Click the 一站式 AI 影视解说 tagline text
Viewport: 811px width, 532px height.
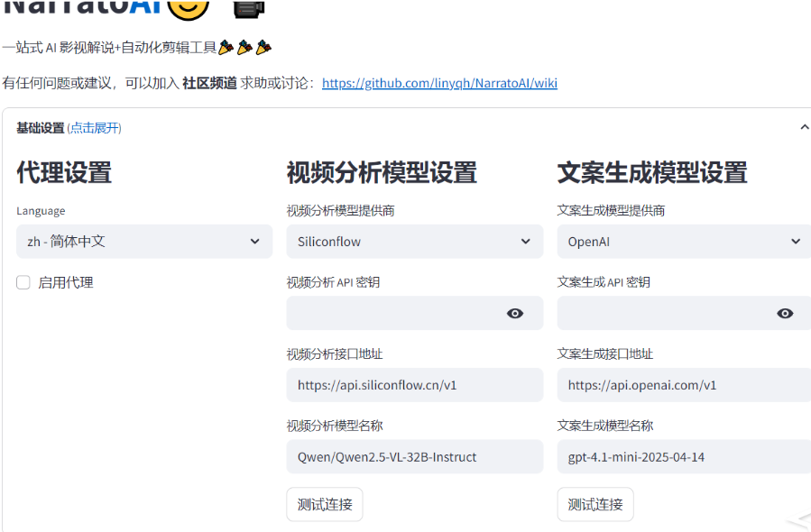(x=137, y=48)
